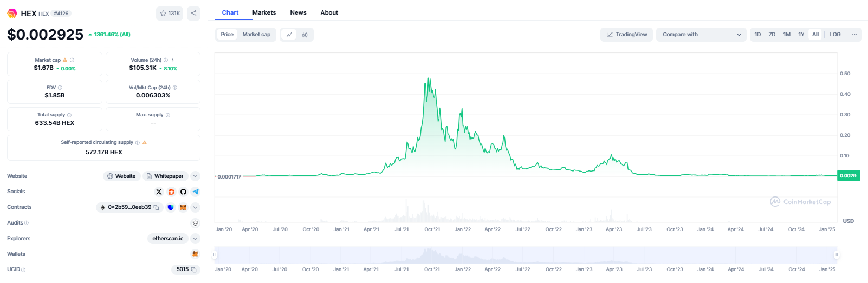Open the Whitepaper link
The image size is (868, 283).
pyautogui.click(x=165, y=176)
